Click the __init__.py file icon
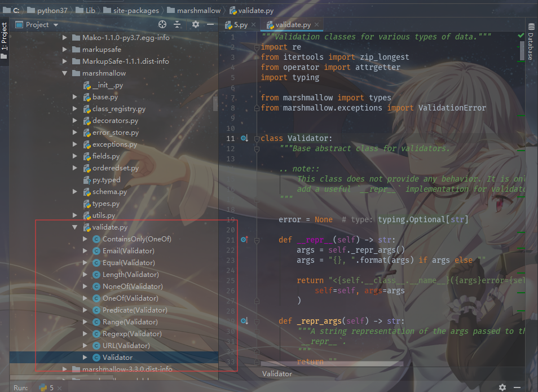 coord(87,86)
